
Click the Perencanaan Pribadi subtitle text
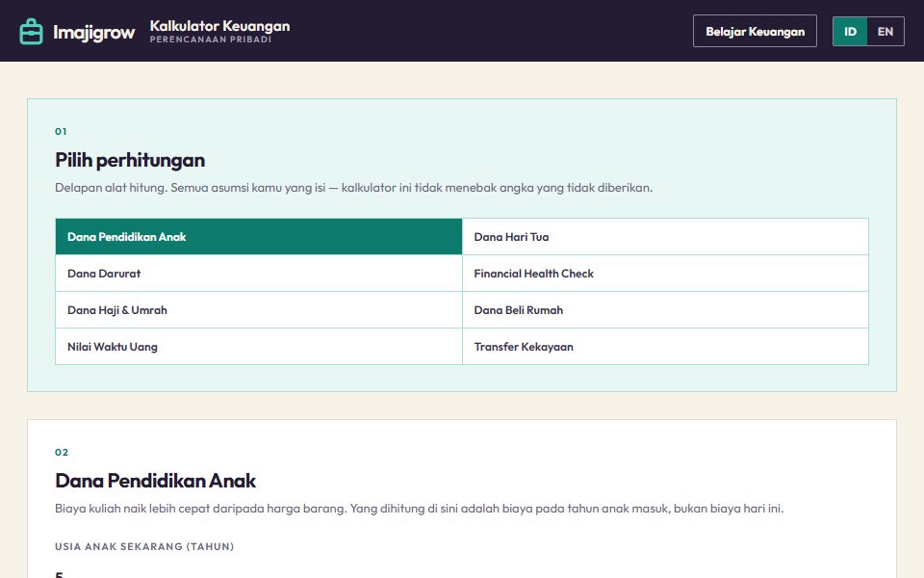[211, 39]
